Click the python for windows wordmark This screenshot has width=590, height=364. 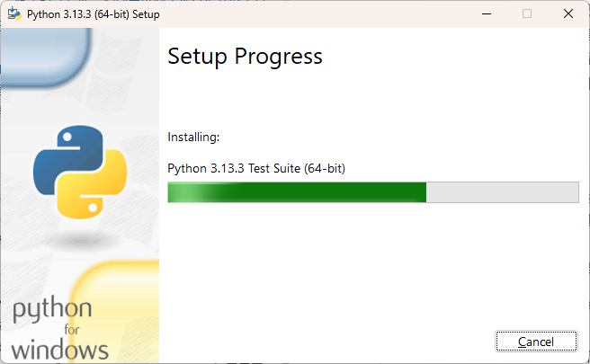(x=59, y=328)
